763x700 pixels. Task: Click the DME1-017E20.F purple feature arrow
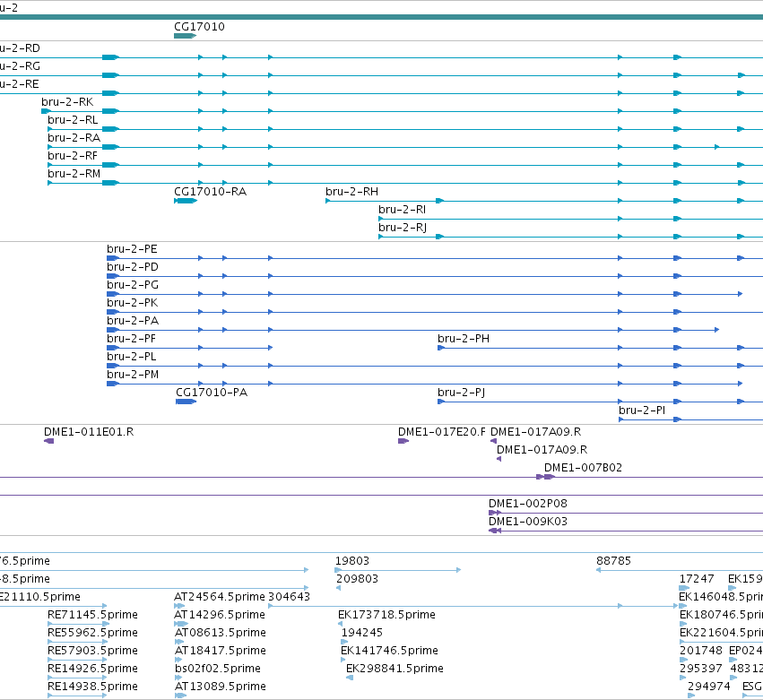coord(403,441)
